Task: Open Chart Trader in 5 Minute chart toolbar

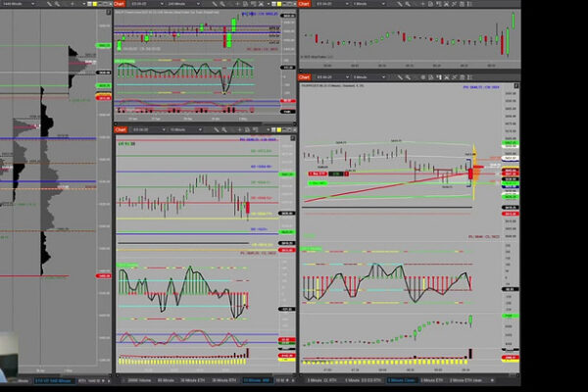Action: [x=439, y=76]
